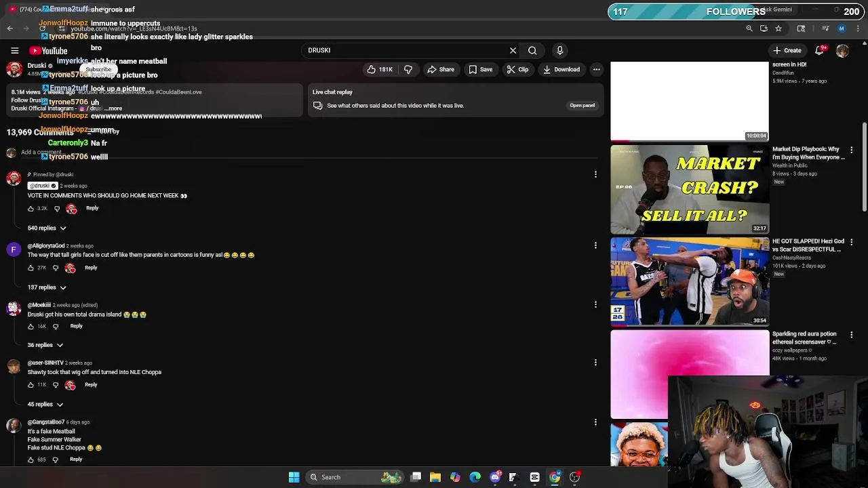Open the YouTube hamburger guide menu

click(14, 51)
